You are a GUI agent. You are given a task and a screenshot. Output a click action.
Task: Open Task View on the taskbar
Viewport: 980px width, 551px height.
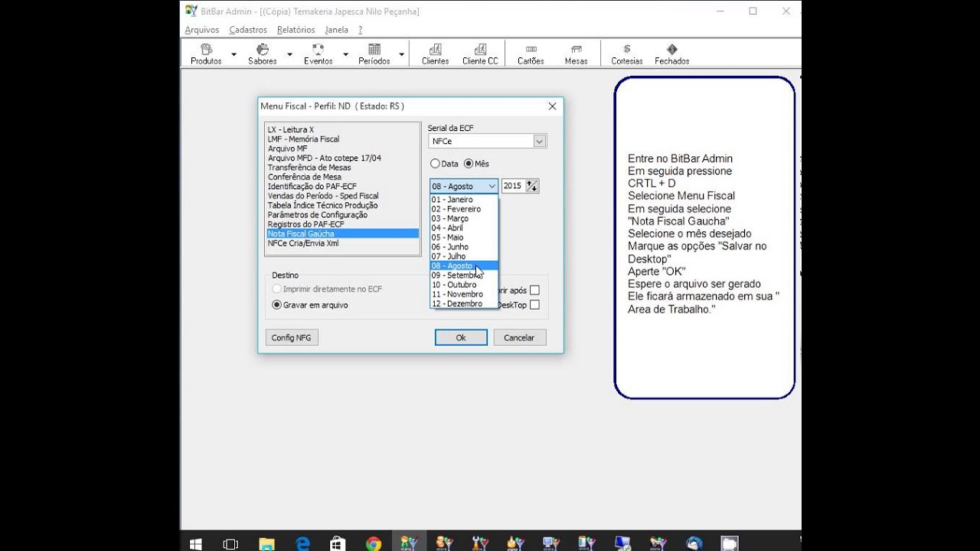(x=230, y=544)
